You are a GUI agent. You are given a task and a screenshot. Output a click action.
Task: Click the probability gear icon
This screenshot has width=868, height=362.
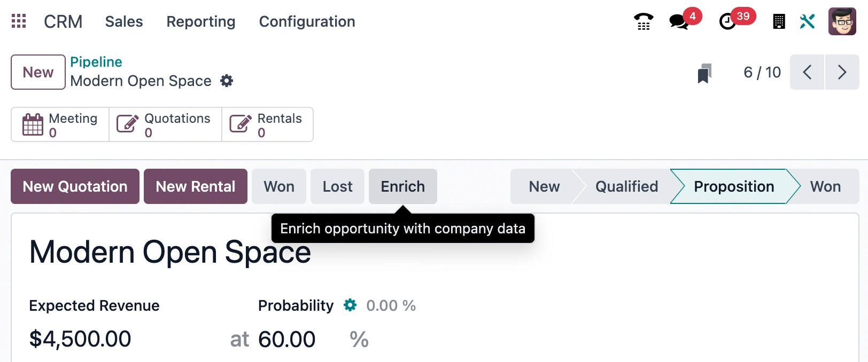(350, 305)
